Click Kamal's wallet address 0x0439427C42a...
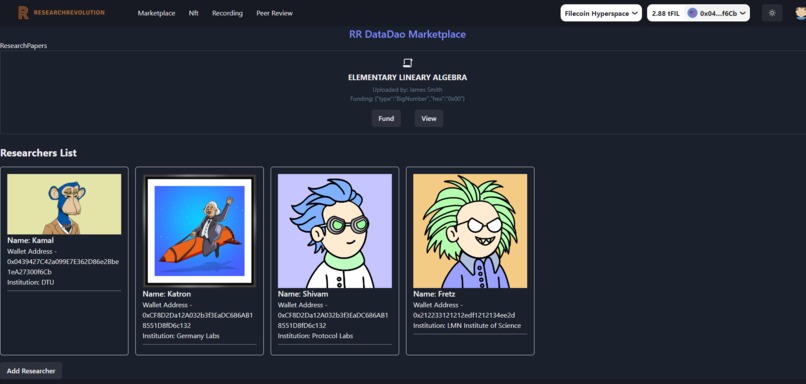Screen dimensions: 806x384 [x=63, y=267]
